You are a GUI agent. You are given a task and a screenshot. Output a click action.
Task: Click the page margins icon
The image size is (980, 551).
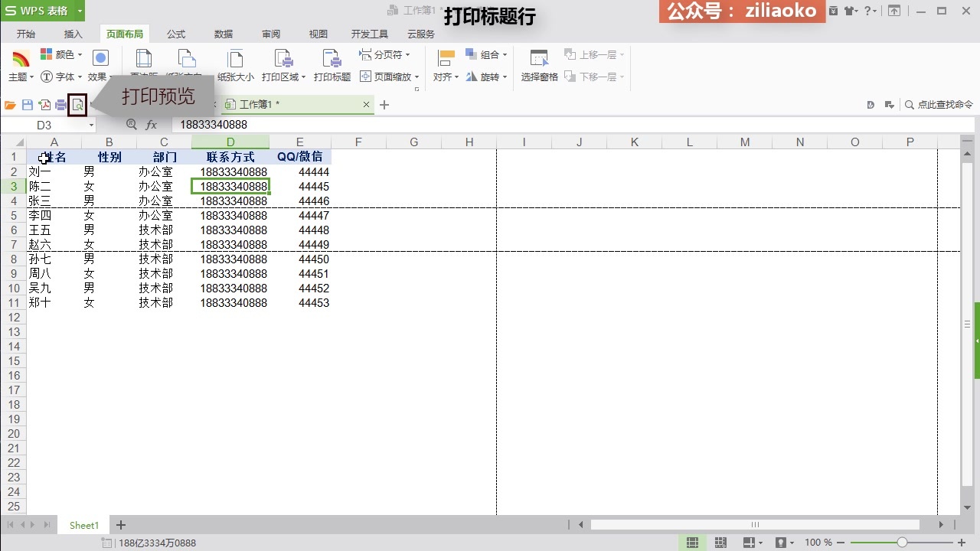(143, 58)
